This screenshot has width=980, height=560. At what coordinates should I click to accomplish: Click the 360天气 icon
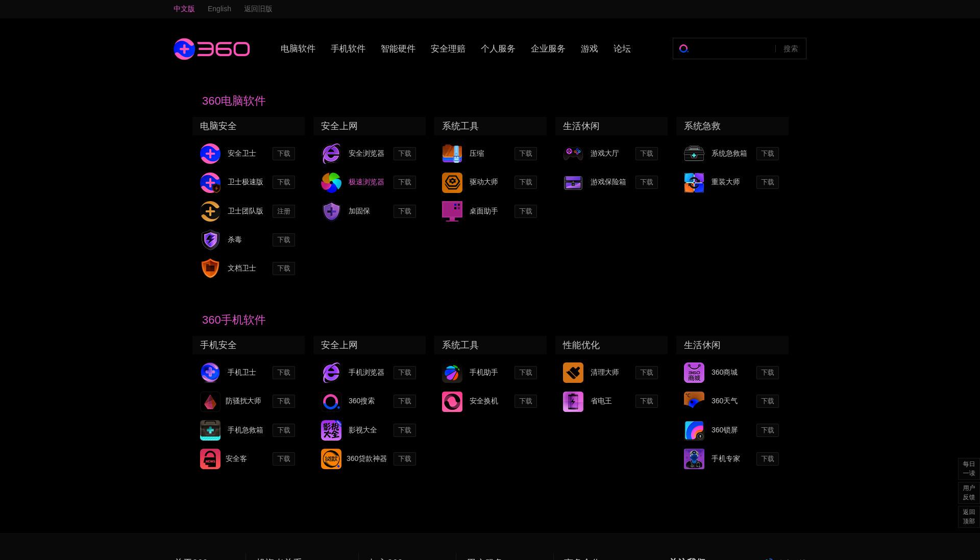(x=694, y=401)
